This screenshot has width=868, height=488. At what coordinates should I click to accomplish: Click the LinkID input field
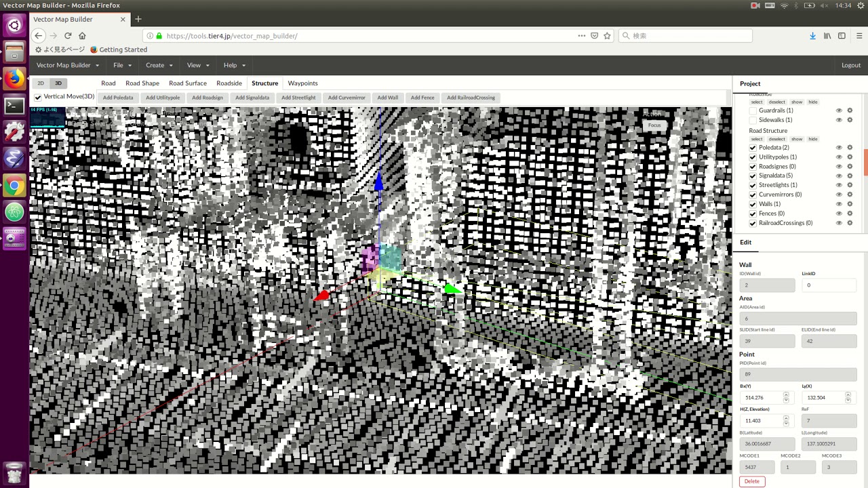coord(829,285)
